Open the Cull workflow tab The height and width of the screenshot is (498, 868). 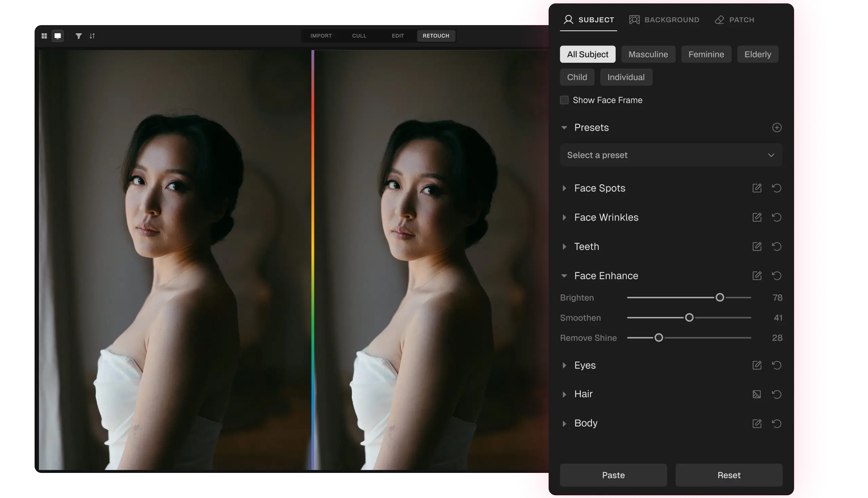click(x=360, y=36)
